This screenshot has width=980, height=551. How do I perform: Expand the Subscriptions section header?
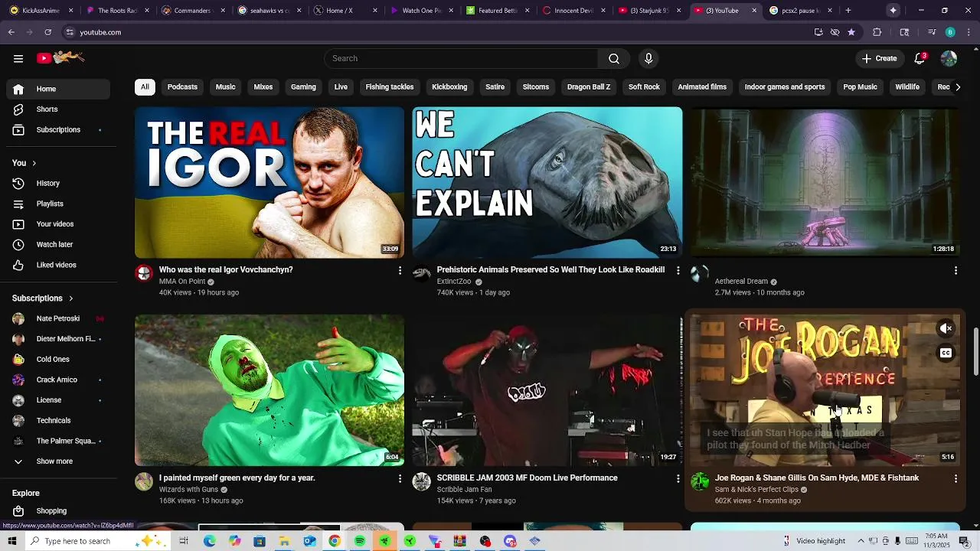click(x=43, y=298)
